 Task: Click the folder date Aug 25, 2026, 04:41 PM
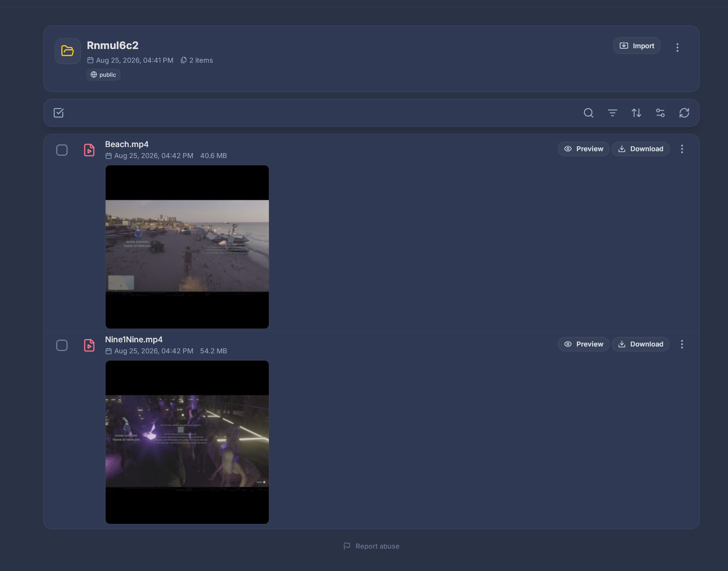[130, 60]
